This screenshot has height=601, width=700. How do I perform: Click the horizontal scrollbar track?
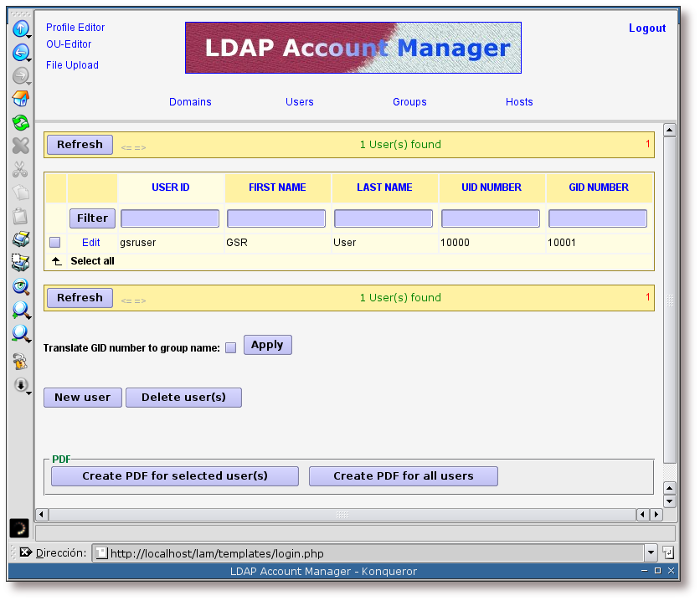click(209, 514)
